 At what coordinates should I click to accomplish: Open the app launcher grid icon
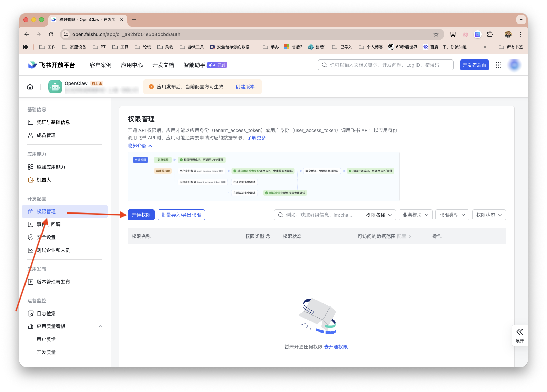[x=498, y=65]
